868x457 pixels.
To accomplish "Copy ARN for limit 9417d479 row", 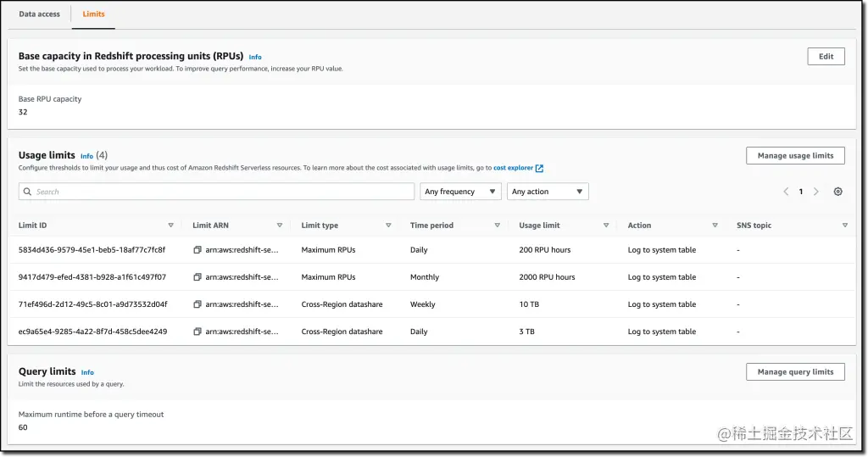I will coord(197,277).
